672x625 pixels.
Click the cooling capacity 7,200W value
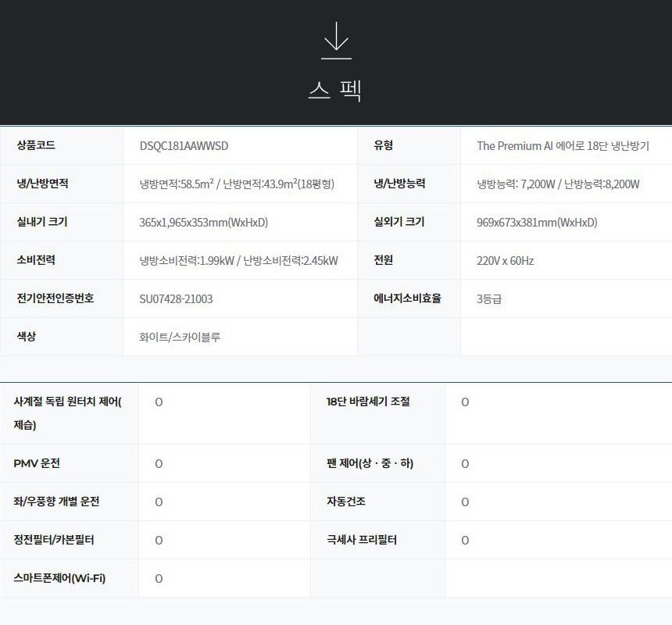click(x=517, y=184)
